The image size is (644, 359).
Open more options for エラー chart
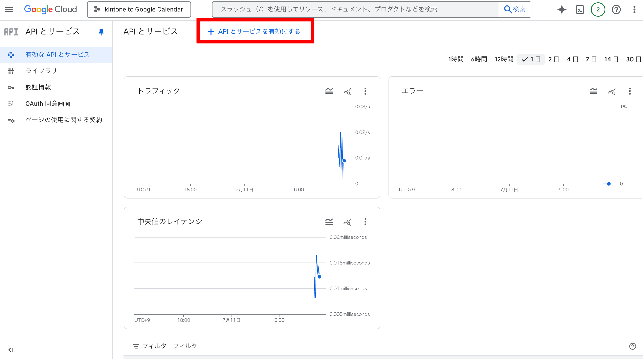pyautogui.click(x=630, y=91)
